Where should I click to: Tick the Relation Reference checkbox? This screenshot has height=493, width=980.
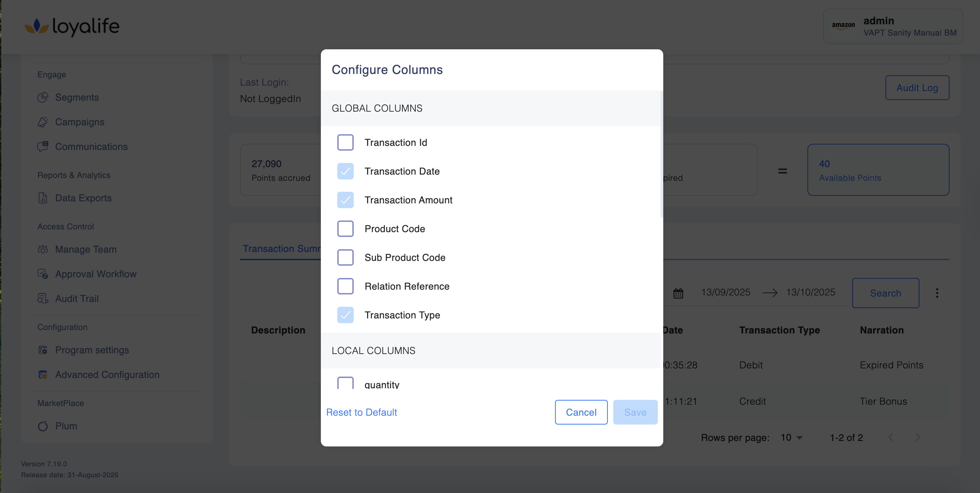click(345, 287)
